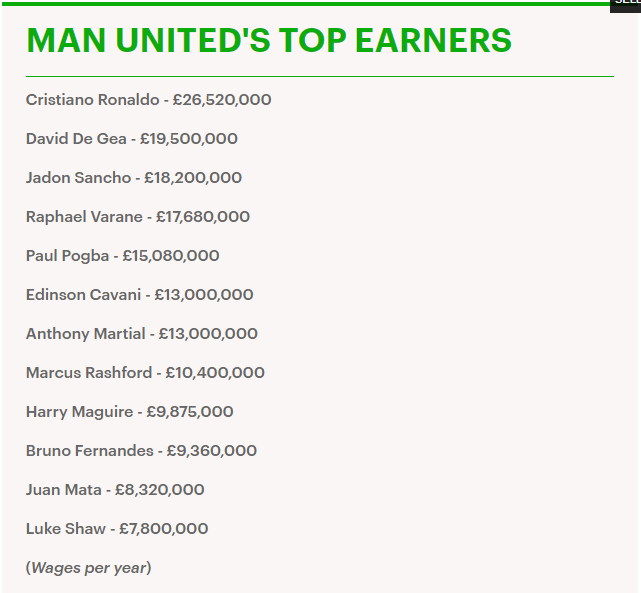Click the Bruno Fernandes wage line

tap(141, 451)
